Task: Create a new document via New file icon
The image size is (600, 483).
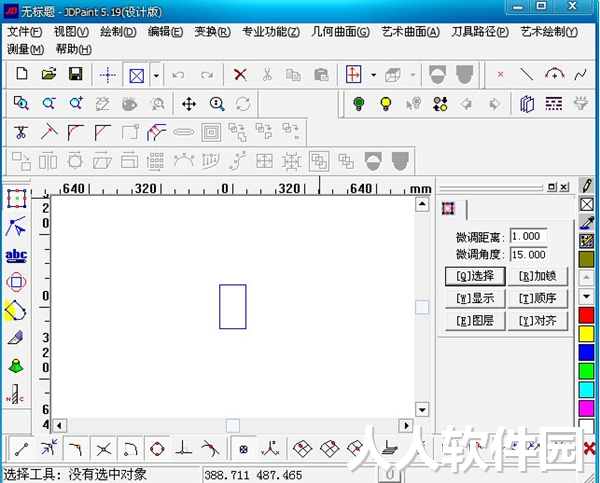Action: 22,74
